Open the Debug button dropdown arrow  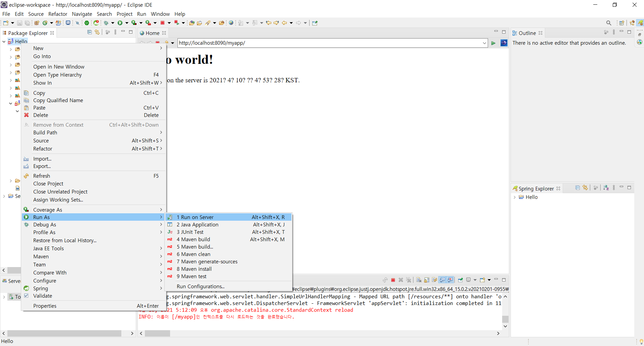[113, 23]
